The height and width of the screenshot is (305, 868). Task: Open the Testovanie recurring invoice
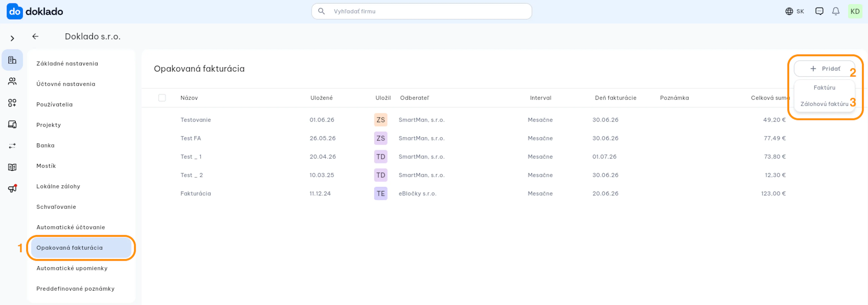(196, 120)
